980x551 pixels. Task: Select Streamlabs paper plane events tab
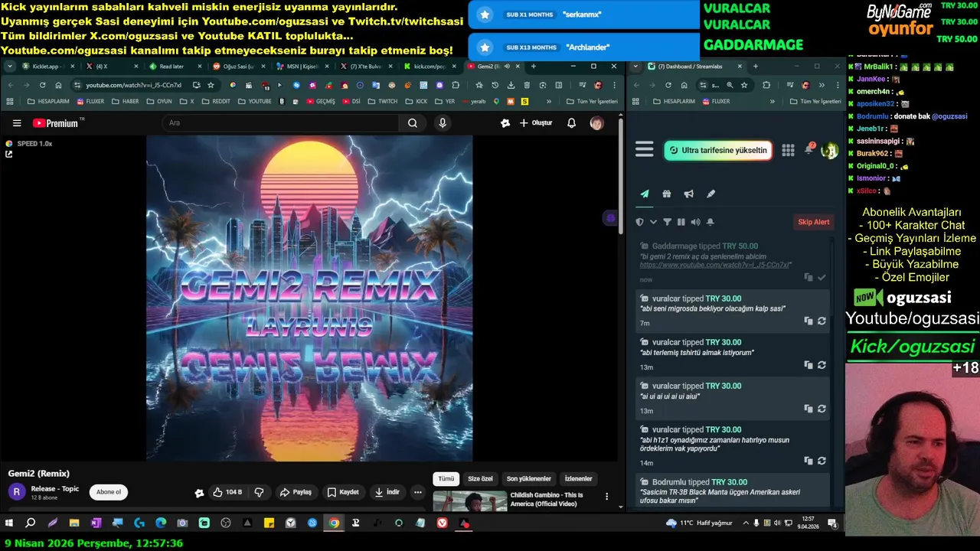[645, 194]
